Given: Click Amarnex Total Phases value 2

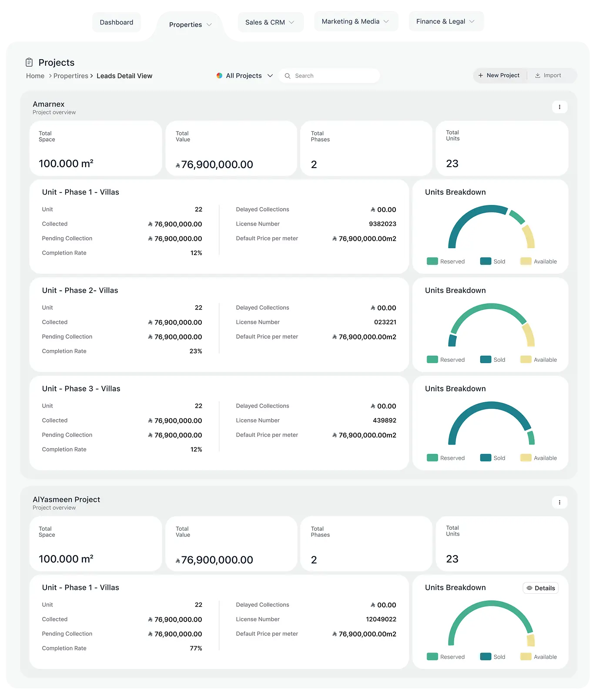Looking at the screenshot, I should 314,165.
